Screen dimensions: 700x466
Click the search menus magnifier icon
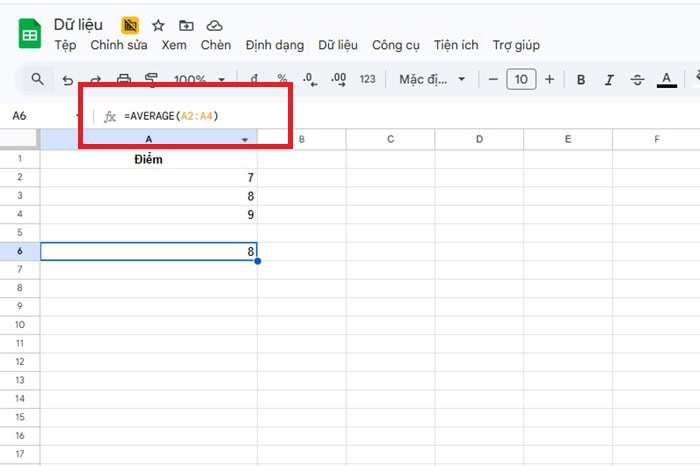click(x=37, y=79)
